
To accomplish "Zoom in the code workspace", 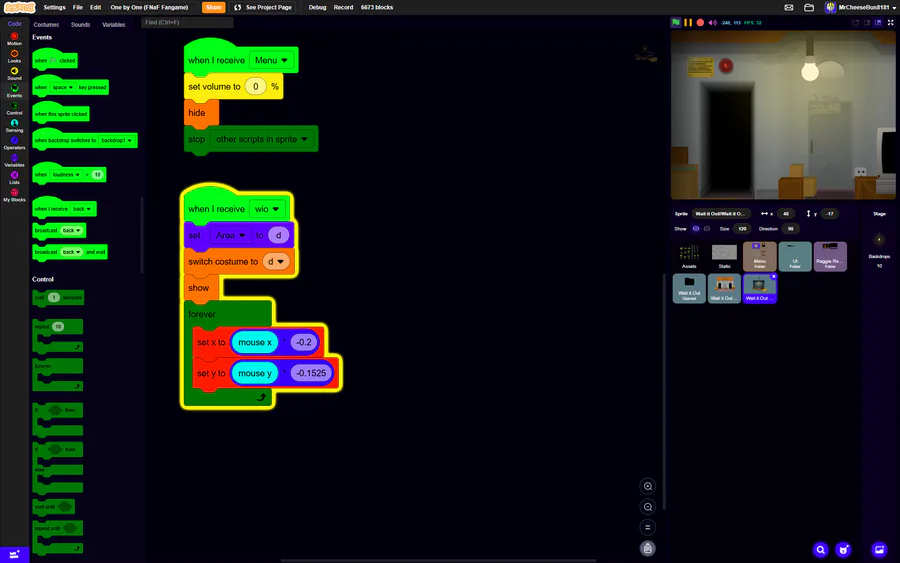I will pyautogui.click(x=647, y=486).
